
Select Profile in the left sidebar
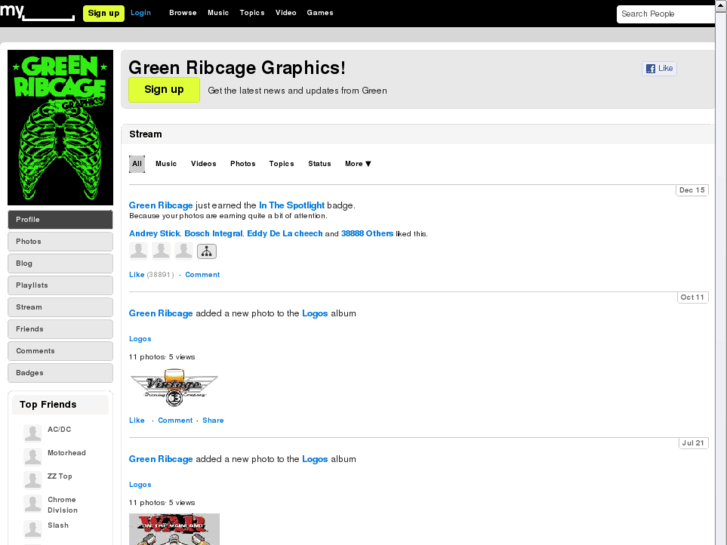click(60, 219)
